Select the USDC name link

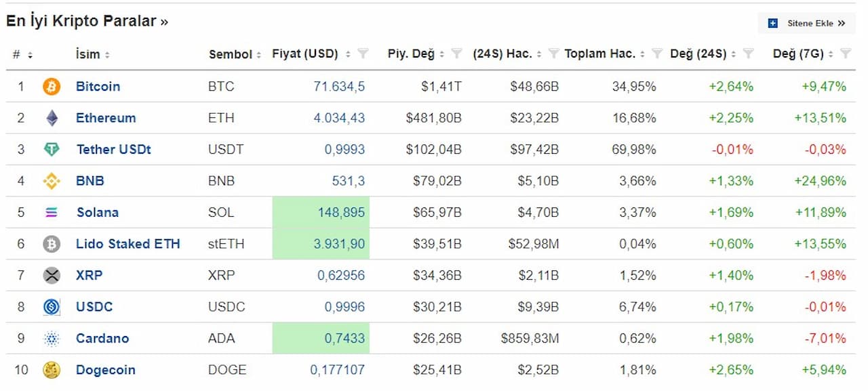pyautogui.click(x=94, y=307)
